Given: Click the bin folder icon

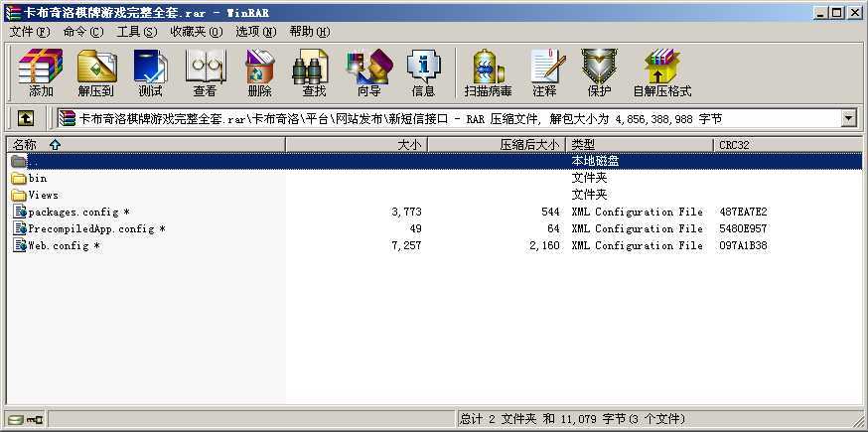Looking at the screenshot, I should click(20, 178).
